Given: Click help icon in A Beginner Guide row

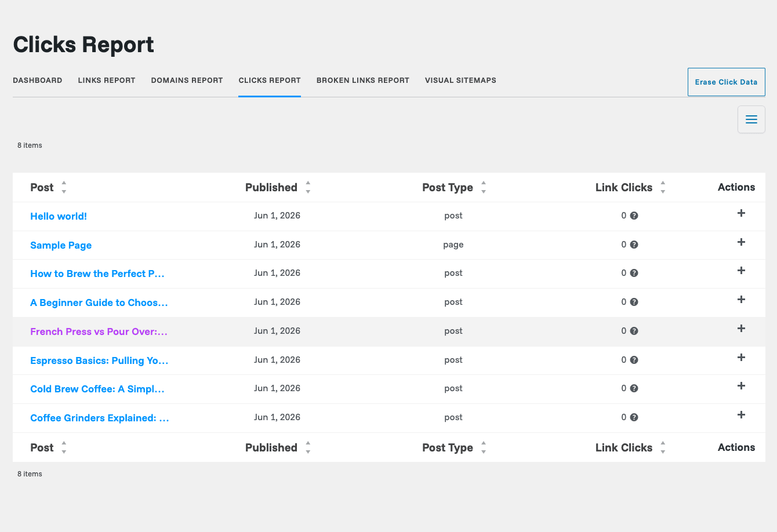Looking at the screenshot, I should pos(634,302).
